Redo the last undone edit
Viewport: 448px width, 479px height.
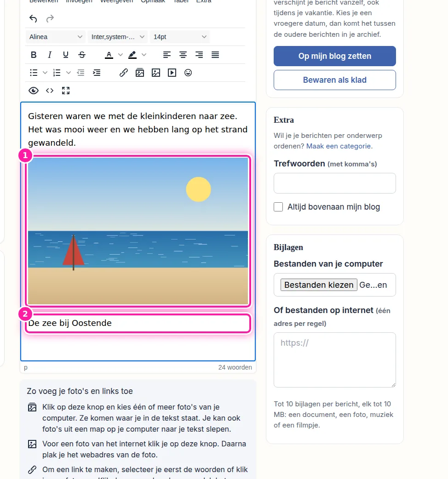coord(50,19)
